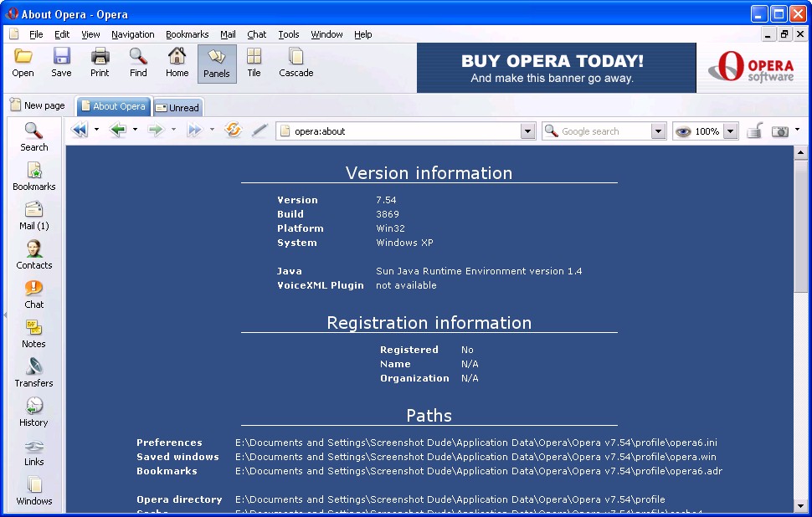This screenshot has width=812, height=517.
Task: Open the Google search engine dropdown
Action: tap(658, 131)
